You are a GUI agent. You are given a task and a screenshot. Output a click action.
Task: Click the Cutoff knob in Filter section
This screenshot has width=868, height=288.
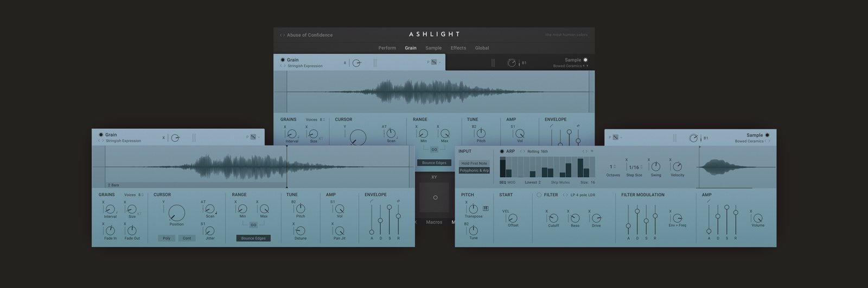pyautogui.click(x=553, y=218)
